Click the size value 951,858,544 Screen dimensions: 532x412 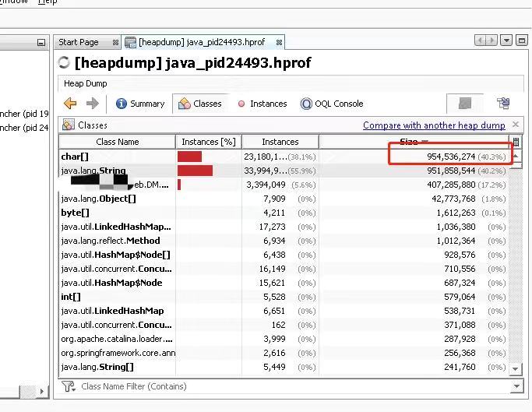(451, 171)
